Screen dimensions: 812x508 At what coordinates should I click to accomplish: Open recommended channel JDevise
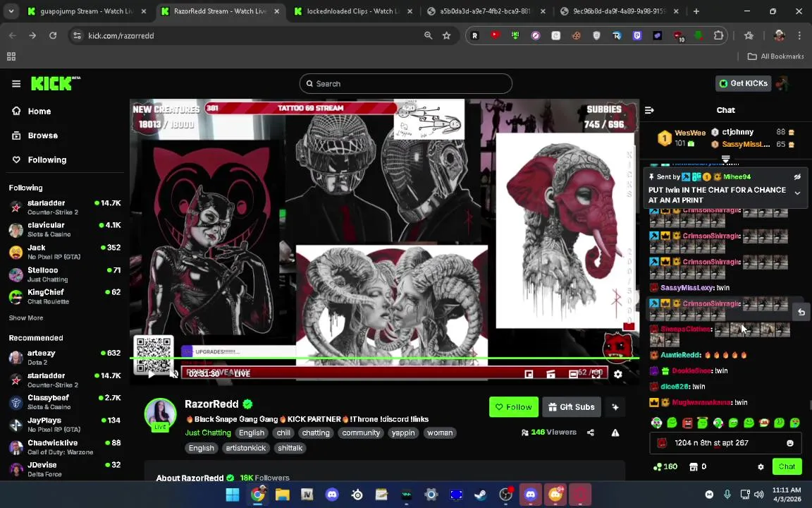pos(65,469)
